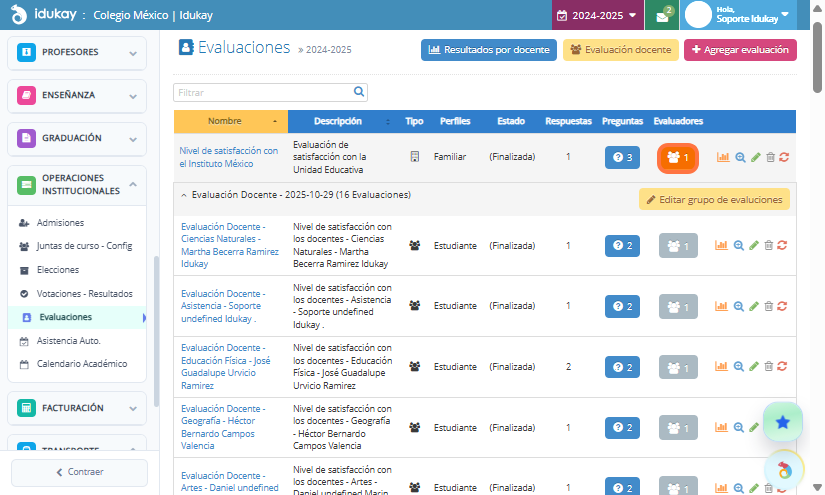Expand the PROFESORES sidebar section
The width and height of the screenshot is (825, 495).
[77, 53]
